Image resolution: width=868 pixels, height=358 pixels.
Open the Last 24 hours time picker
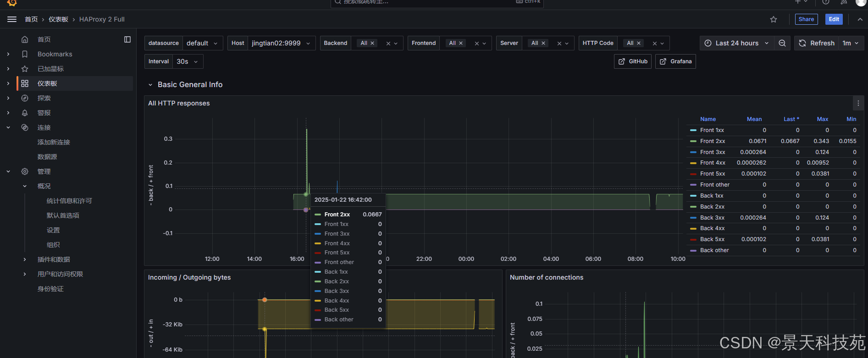(x=736, y=43)
